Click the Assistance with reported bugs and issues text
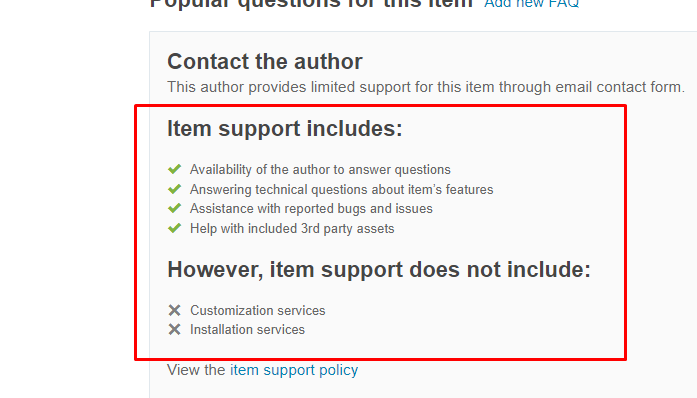The image size is (697, 398). pyautogui.click(x=311, y=209)
